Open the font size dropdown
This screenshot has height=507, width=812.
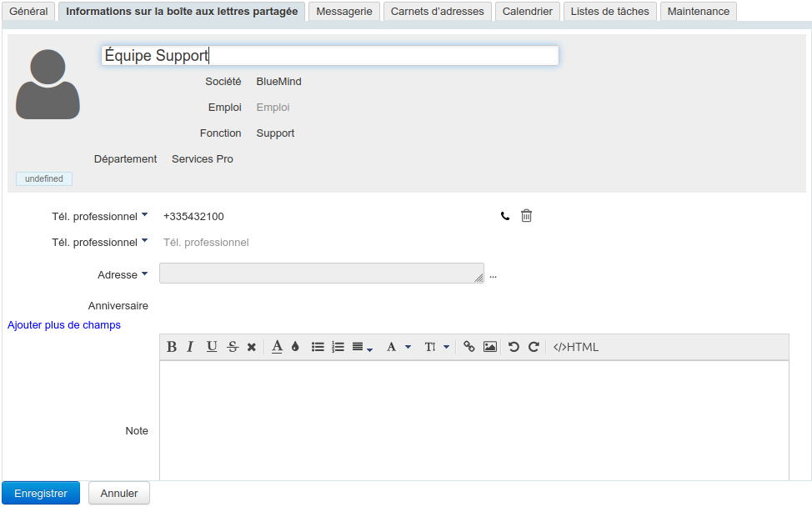tap(437, 347)
